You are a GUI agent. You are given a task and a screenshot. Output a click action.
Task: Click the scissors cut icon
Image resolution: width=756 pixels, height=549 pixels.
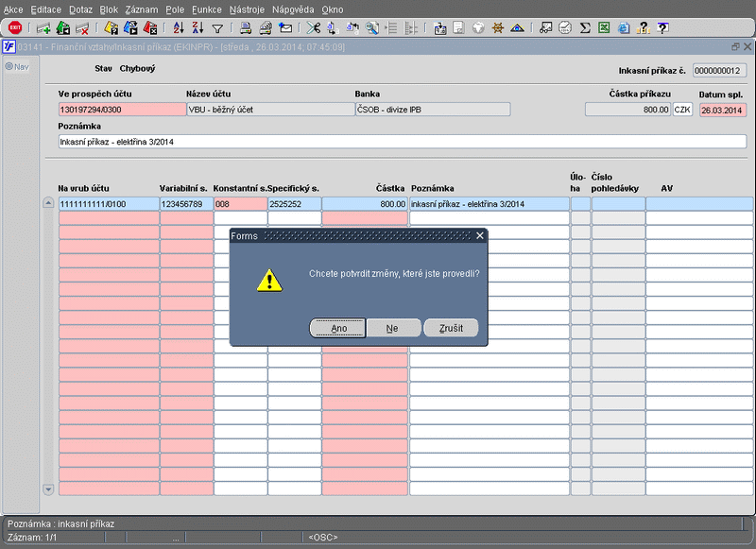click(x=314, y=28)
